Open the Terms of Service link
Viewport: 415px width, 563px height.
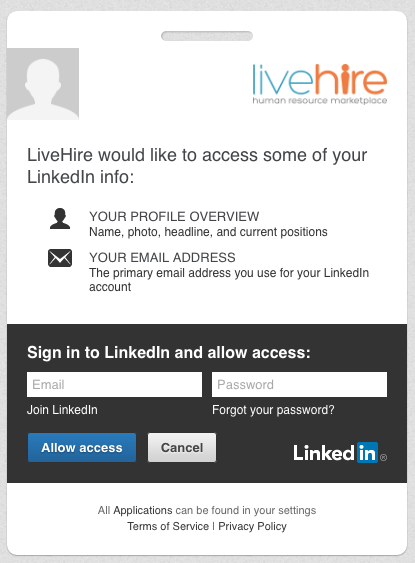click(x=168, y=526)
